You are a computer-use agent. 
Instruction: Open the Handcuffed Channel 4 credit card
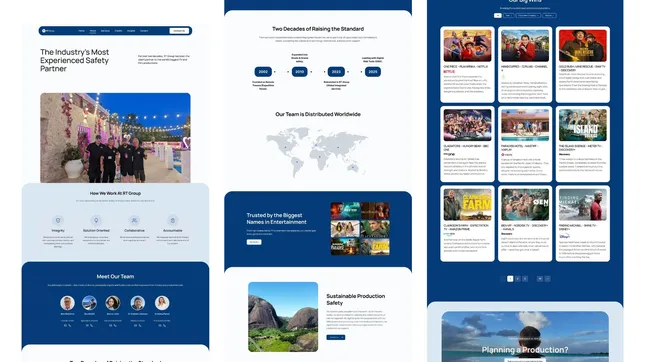[x=525, y=65]
